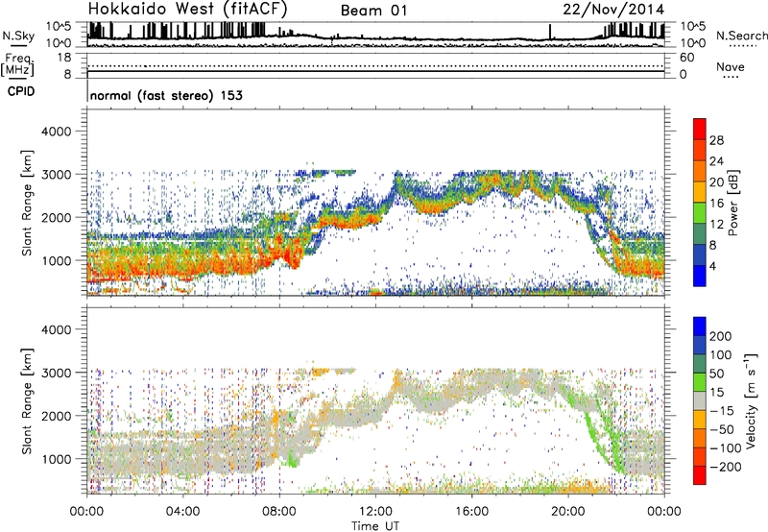Click the date "22/Nov/2014"
This screenshot has width=768, height=532.
pos(613,10)
